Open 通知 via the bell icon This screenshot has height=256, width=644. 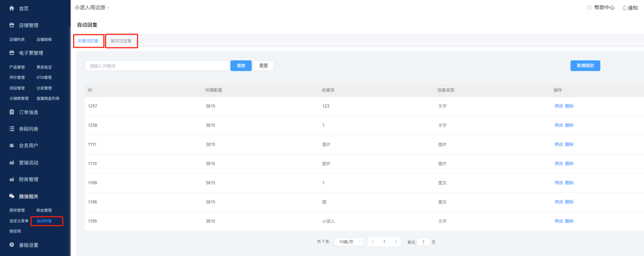[x=624, y=8]
